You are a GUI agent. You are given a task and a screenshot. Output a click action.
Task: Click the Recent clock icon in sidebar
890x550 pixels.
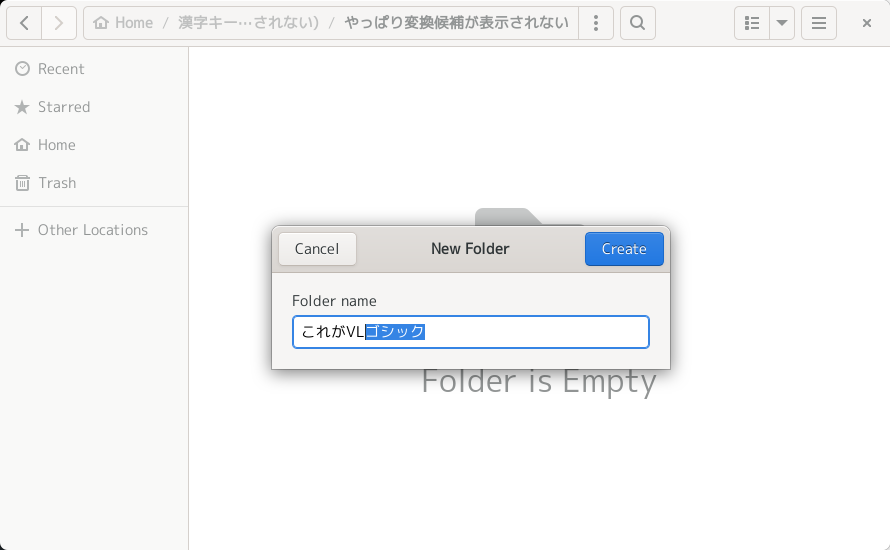pos(22,69)
